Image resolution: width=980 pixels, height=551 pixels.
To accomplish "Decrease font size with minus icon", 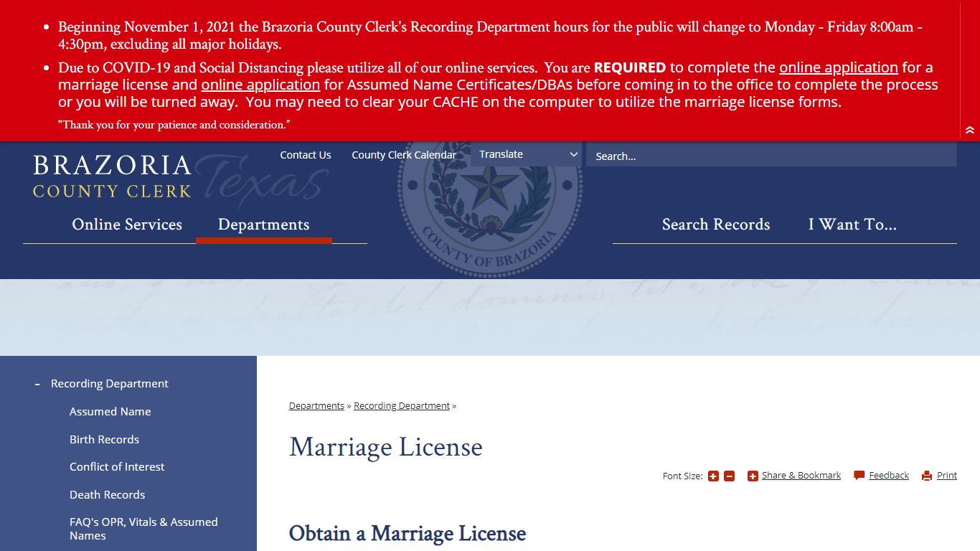I will coord(729,476).
